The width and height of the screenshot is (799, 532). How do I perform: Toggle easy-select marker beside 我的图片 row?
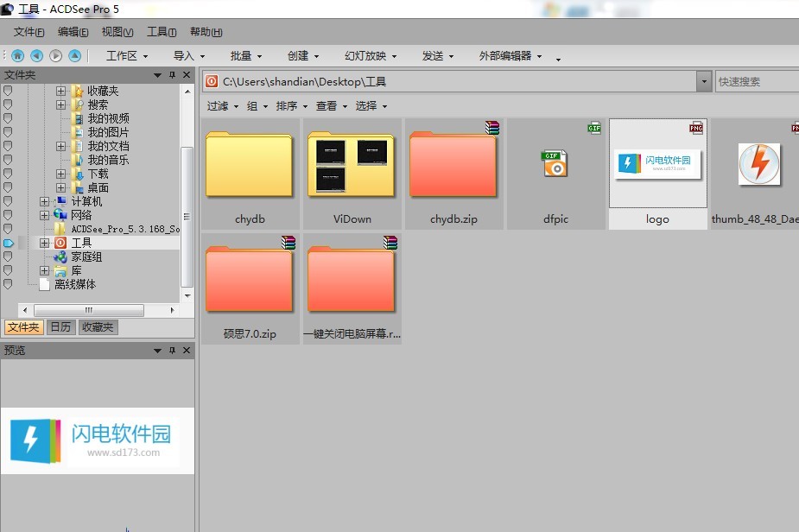tap(8, 132)
